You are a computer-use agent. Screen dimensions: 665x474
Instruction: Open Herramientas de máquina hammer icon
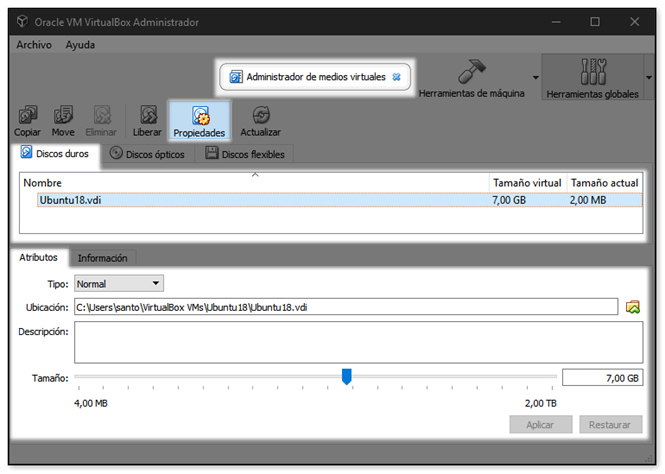[472, 71]
